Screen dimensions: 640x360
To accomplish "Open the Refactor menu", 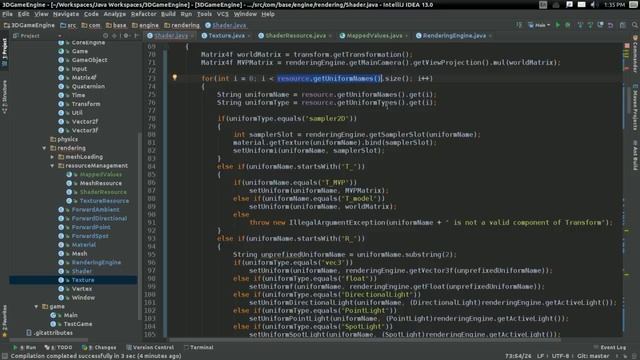I will (x=143, y=14).
